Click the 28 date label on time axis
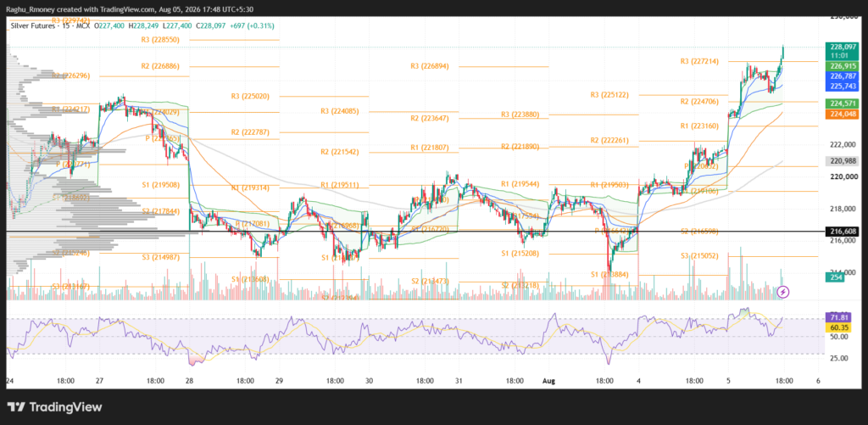 [x=189, y=381]
